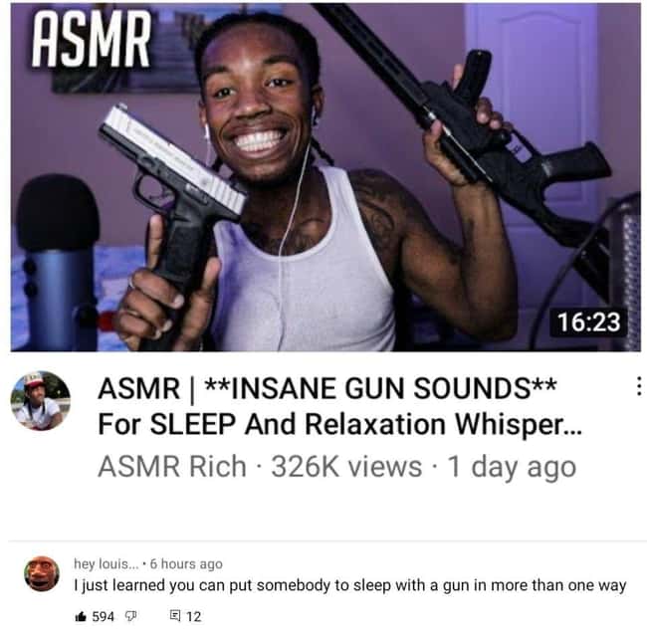Dislike the hey louis comment
This screenshot has height=644, width=647.
(130, 616)
